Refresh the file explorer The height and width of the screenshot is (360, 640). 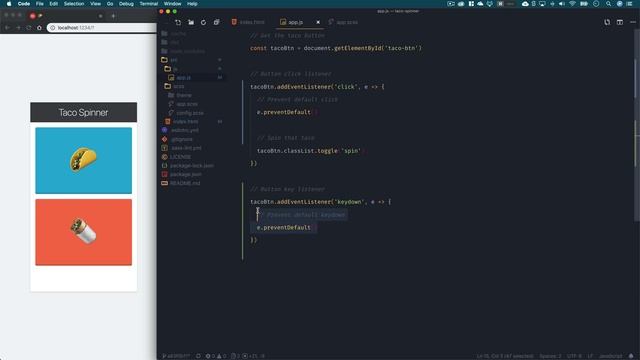click(203, 22)
